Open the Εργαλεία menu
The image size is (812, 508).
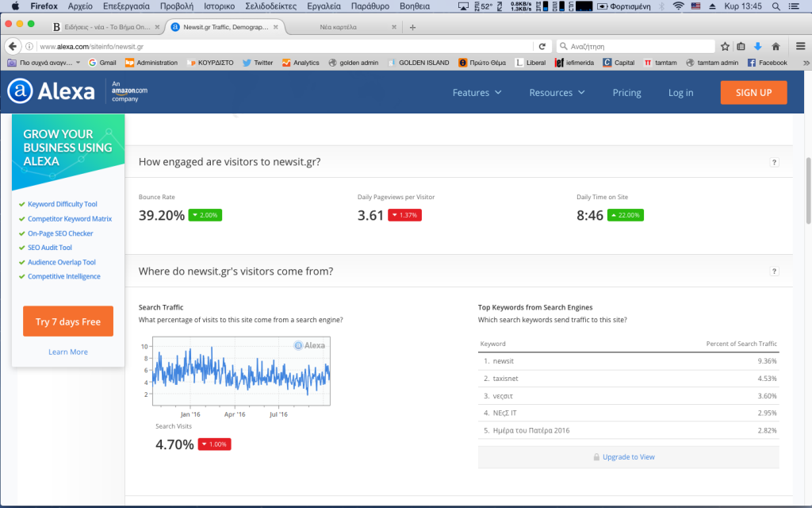tap(324, 6)
